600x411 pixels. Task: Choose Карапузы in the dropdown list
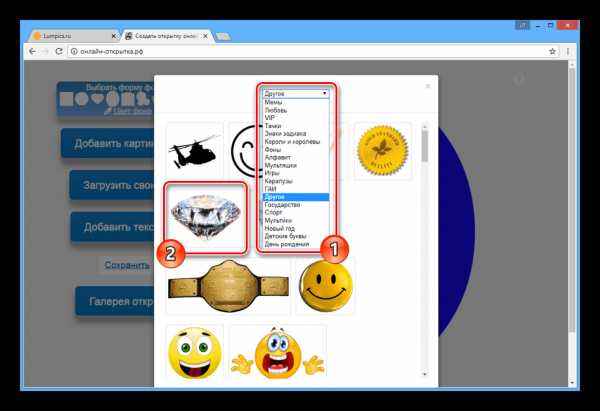click(296, 181)
